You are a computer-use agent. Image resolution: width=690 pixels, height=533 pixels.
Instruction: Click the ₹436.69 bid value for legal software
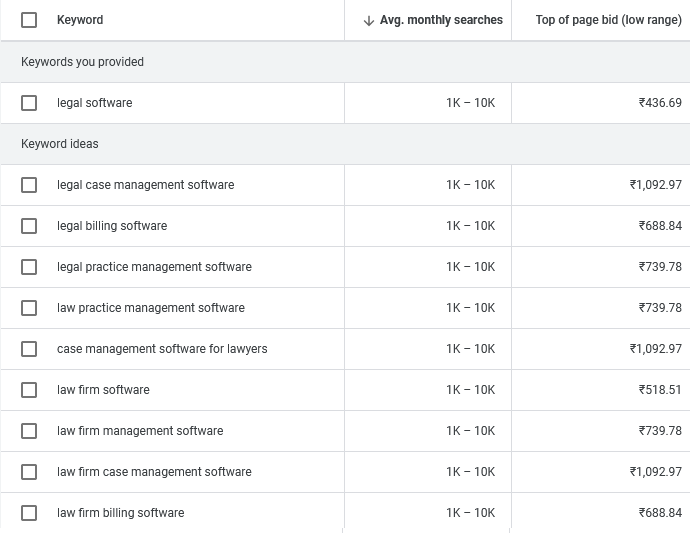660,103
